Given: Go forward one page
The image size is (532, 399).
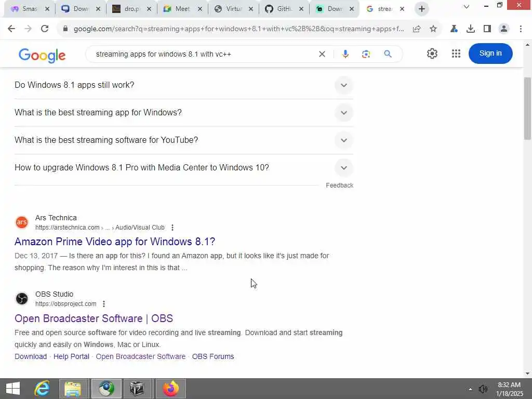Looking at the screenshot, I should click(28, 29).
